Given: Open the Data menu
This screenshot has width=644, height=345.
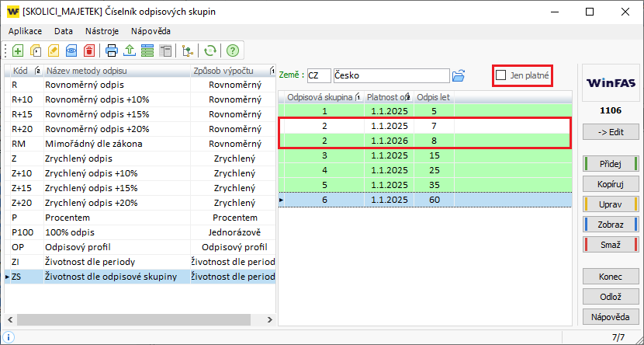Looking at the screenshot, I should tap(64, 31).
